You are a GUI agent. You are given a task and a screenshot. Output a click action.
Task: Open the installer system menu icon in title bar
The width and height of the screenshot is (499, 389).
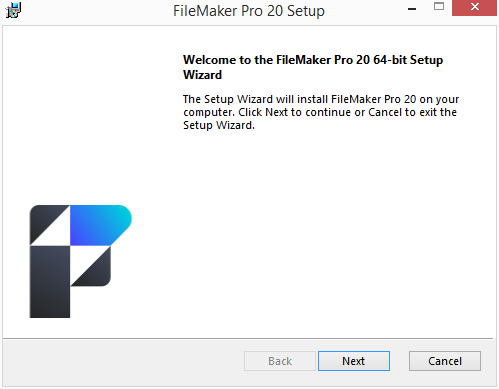tap(13, 10)
